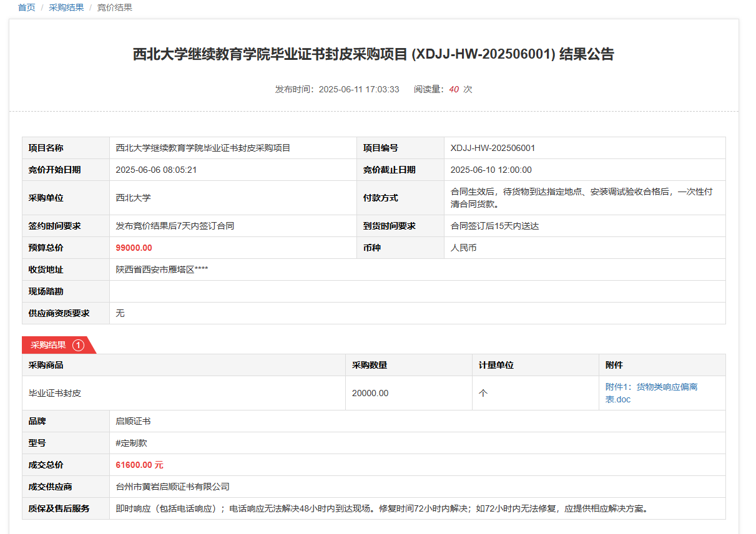
Task: Click the 竞价结果 breadcrumb item
Action: coord(114,7)
